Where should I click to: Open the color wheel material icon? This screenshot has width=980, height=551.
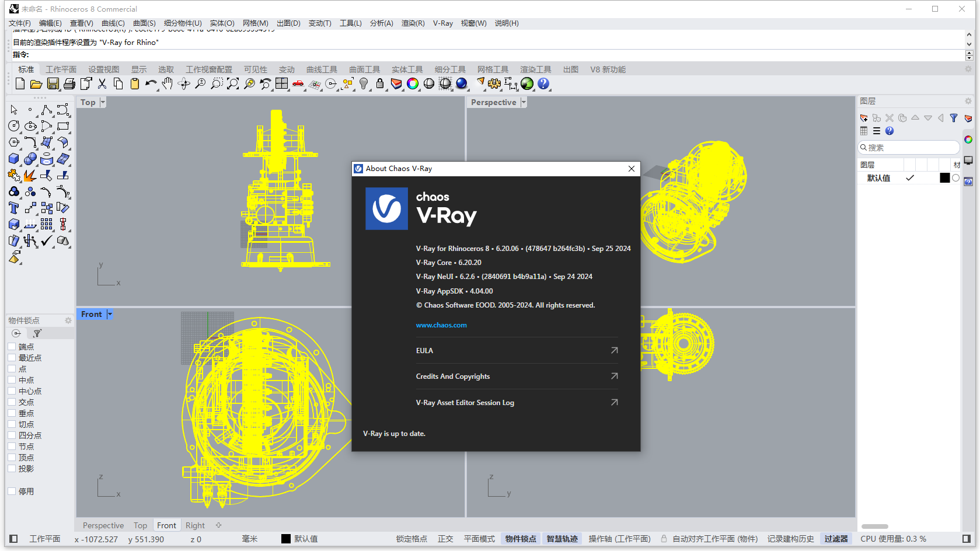point(413,83)
